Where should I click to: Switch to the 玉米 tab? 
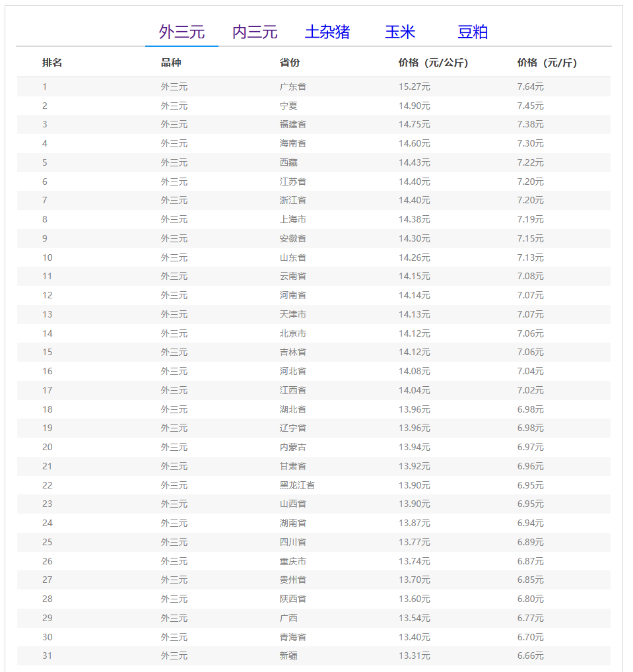tap(400, 32)
